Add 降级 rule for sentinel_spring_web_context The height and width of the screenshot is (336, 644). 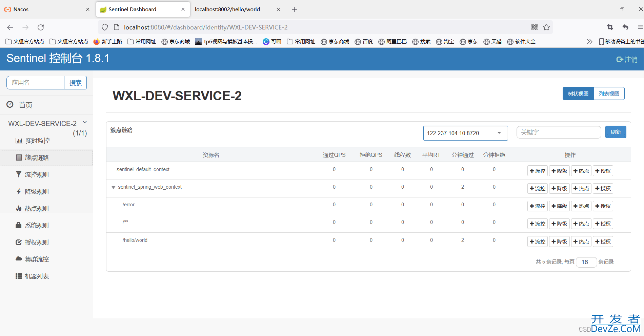pos(559,189)
